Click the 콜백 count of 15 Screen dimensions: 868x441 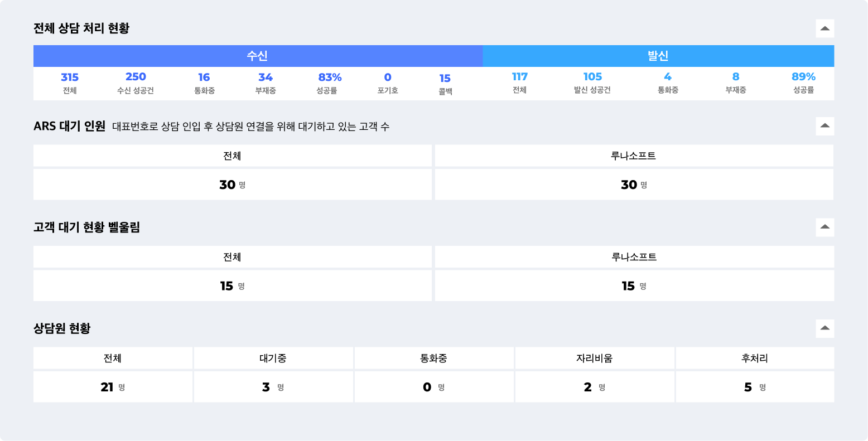[x=445, y=78]
